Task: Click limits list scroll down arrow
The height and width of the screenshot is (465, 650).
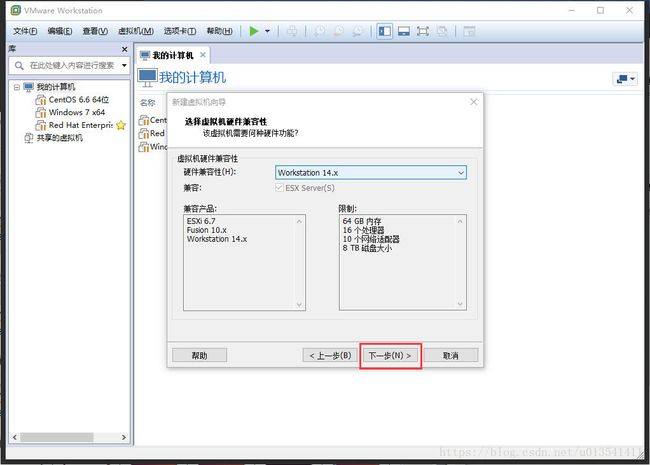Action: (x=460, y=304)
